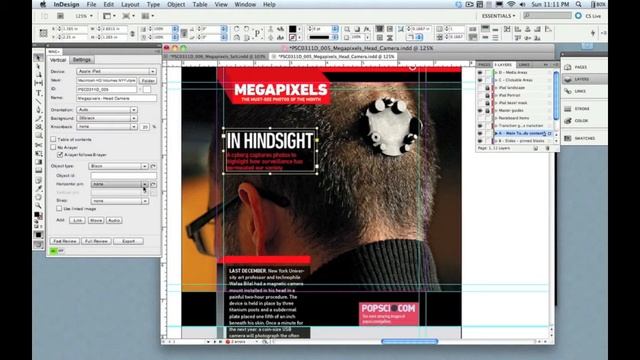640x360 pixels.
Task: Select the Rectangle Frame tool
Action: point(38,127)
